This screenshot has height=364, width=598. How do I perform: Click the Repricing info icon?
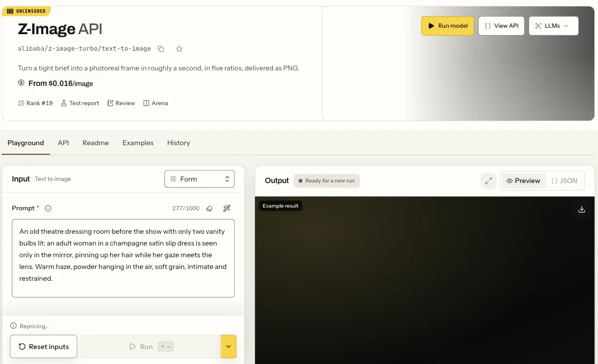13,326
